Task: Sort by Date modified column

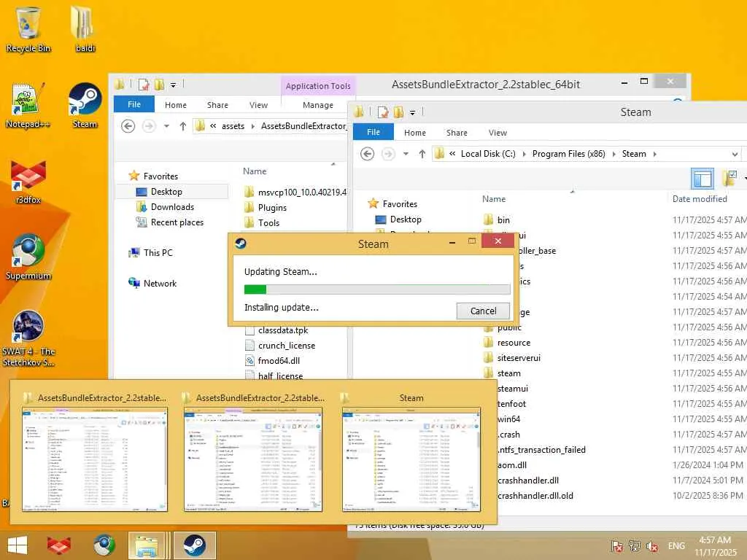Action: tap(700, 199)
